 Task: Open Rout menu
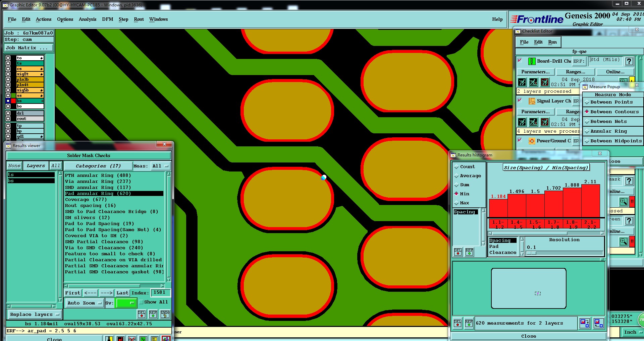tap(139, 19)
